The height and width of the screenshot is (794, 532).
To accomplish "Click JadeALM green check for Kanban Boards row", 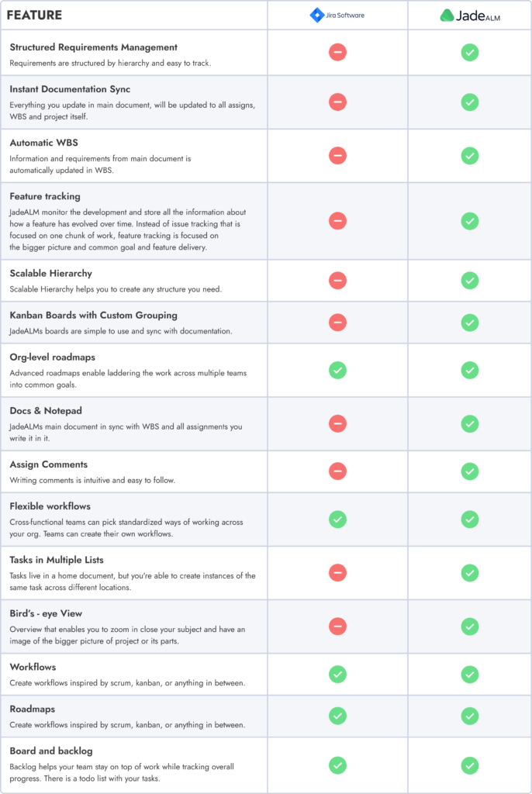I will [470, 323].
